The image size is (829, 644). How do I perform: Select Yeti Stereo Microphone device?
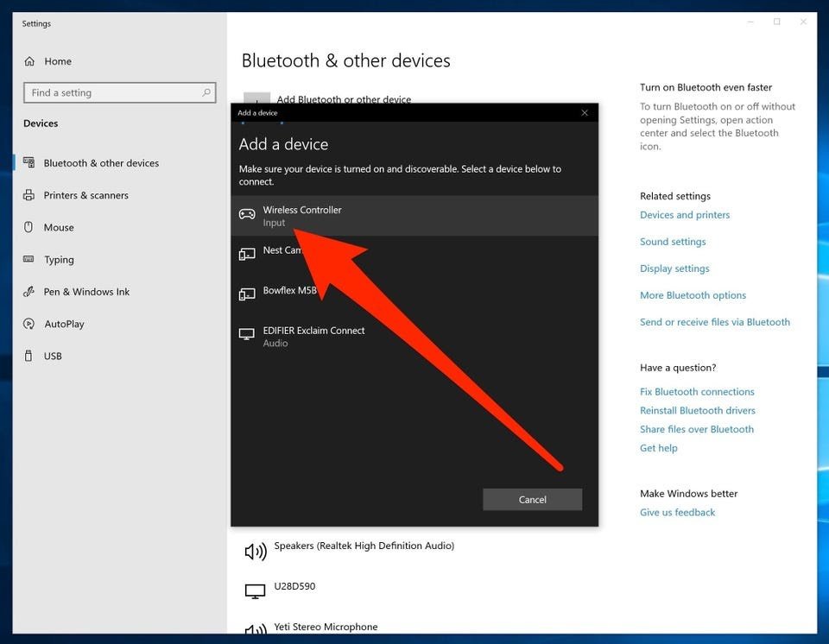click(326, 627)
